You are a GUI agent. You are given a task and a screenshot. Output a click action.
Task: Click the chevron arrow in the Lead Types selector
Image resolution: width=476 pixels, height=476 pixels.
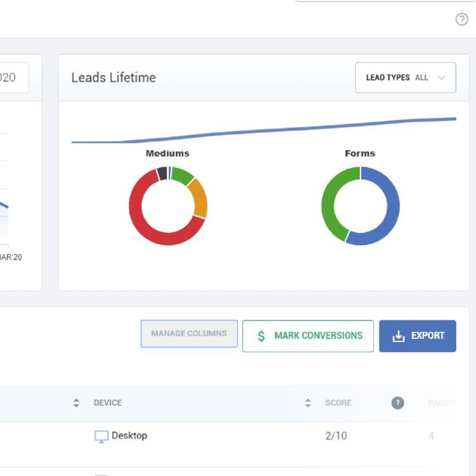(442, 77)
